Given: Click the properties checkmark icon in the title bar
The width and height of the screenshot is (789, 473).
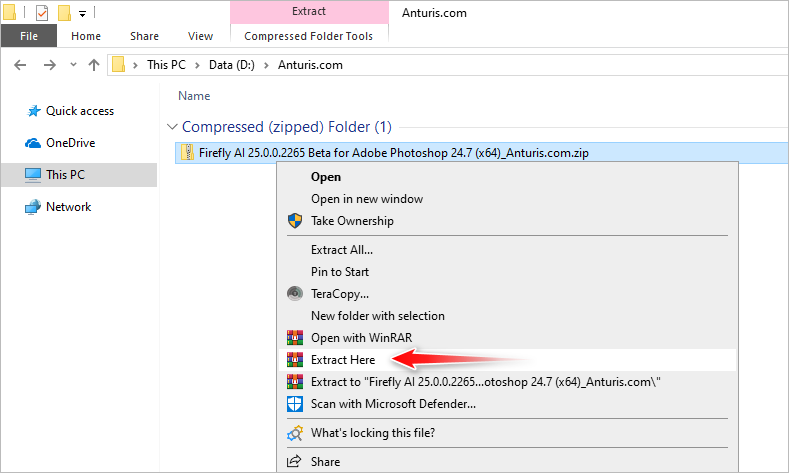Looking at the screenshot, I should [42, 13].
